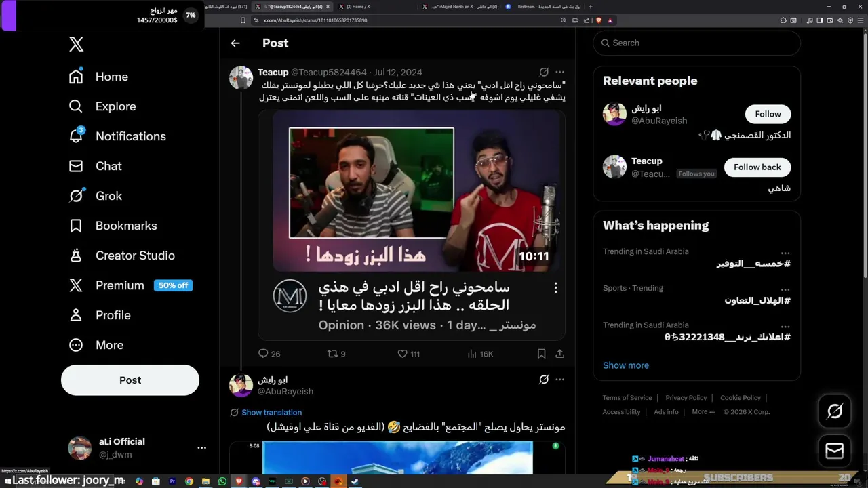Open floating Messages envelope button

(835, 451)
